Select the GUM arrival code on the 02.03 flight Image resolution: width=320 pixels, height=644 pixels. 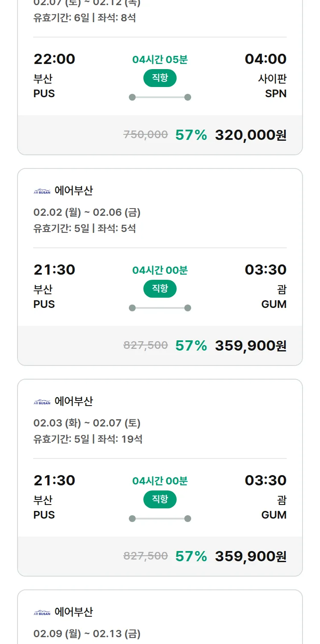[x=273, y=515]
